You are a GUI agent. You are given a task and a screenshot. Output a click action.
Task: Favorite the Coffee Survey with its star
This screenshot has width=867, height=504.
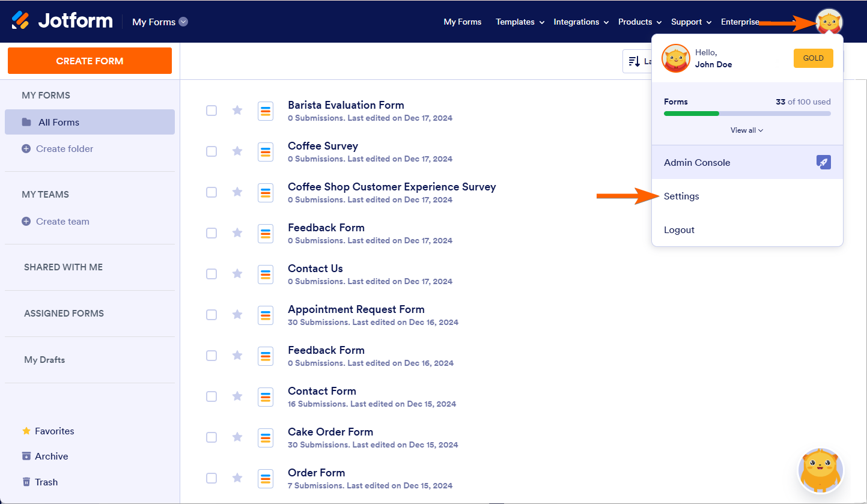(237, 151)
